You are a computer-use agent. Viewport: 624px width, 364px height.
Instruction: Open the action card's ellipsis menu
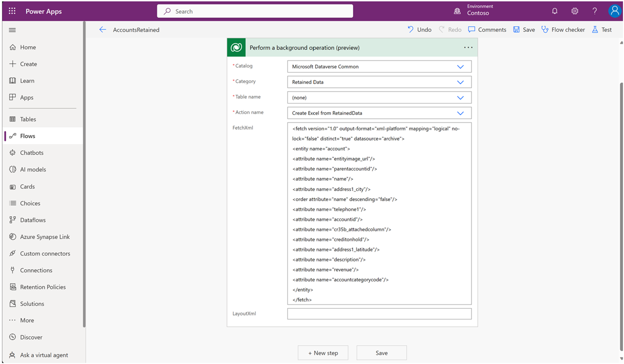468,47
